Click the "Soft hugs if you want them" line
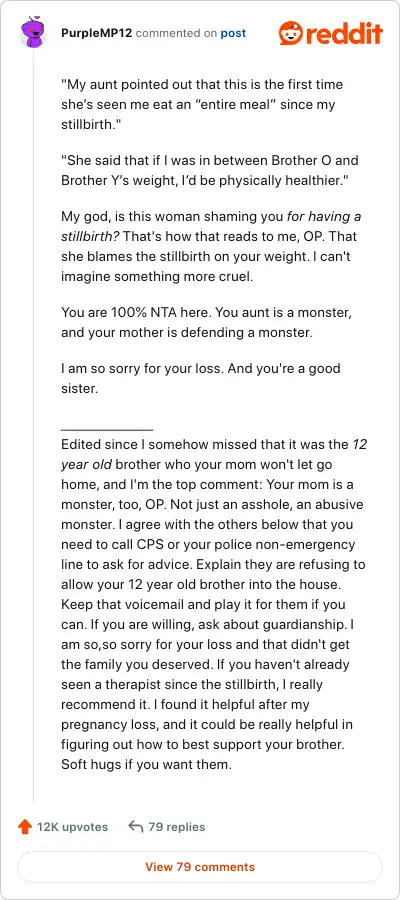 (x=146, y=765)
